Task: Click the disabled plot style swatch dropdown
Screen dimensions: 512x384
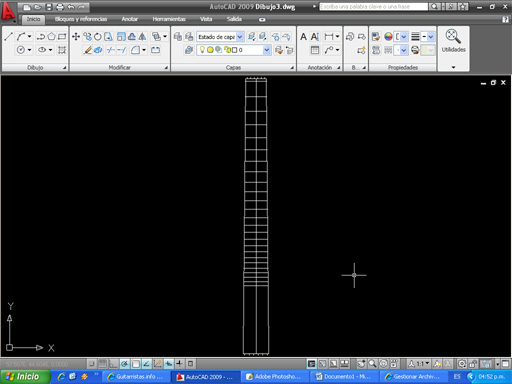Action: (428, 50)
